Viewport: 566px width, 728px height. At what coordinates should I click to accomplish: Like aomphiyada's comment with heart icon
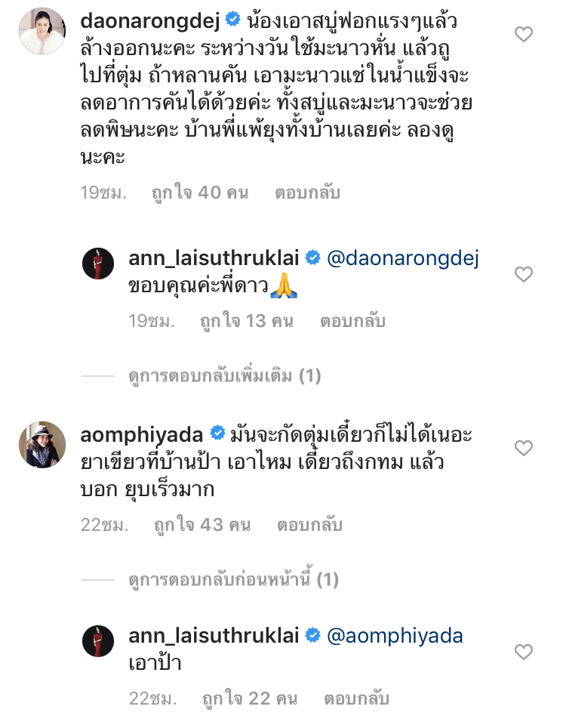[523, 449]
